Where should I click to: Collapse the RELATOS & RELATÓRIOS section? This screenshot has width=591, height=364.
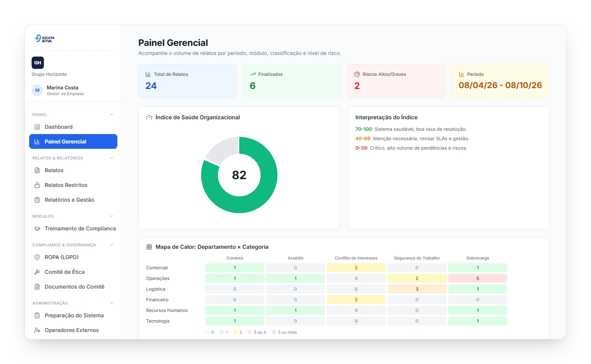[112, 158]
